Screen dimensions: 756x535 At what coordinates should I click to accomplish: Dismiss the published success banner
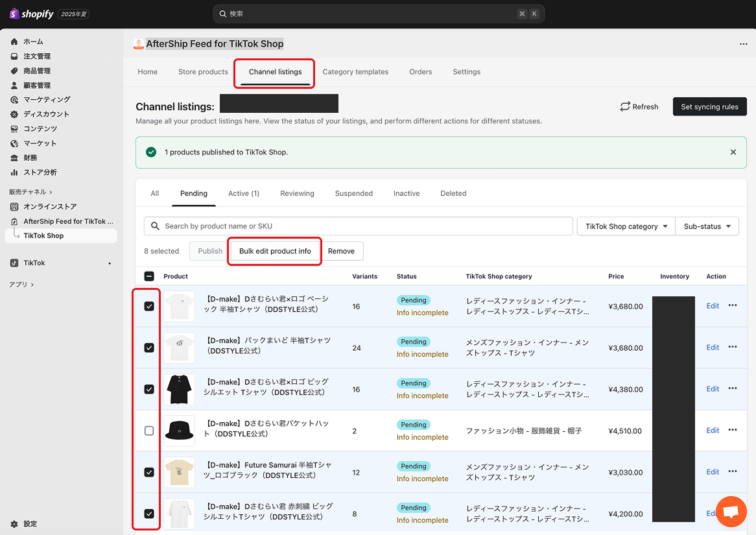(733, 152)
